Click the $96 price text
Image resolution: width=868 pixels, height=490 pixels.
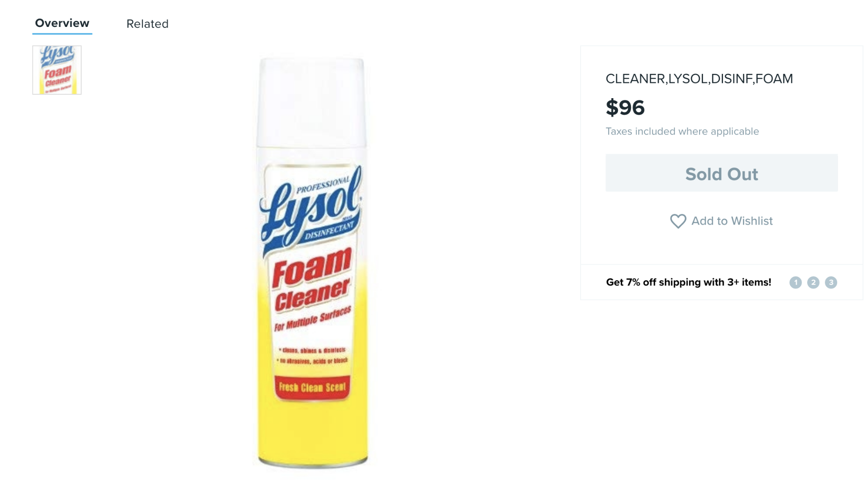click(625, 107)
